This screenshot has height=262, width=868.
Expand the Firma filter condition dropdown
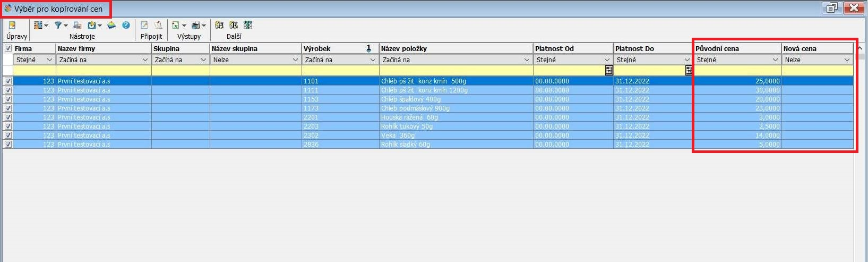coord(49,60)
